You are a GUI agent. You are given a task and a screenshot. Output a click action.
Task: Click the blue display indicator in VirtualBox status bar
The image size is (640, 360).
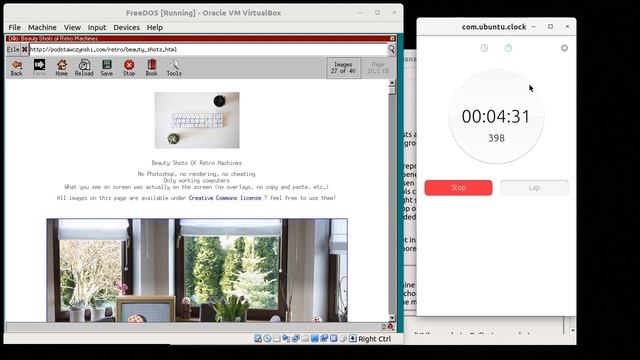click(314, 339)
